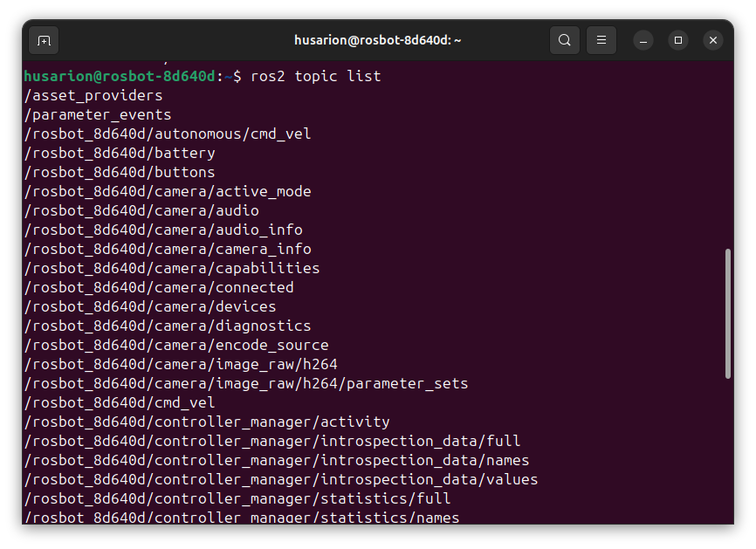Close the terminal window
756x549 pixels.
(x=713, y=40)
